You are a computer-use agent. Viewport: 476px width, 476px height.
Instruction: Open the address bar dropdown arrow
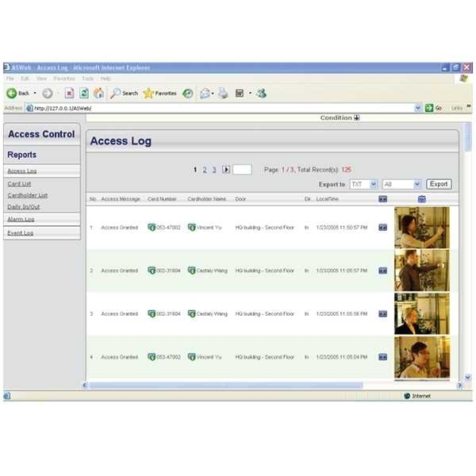pyautogui.click(x=418, y=107)
